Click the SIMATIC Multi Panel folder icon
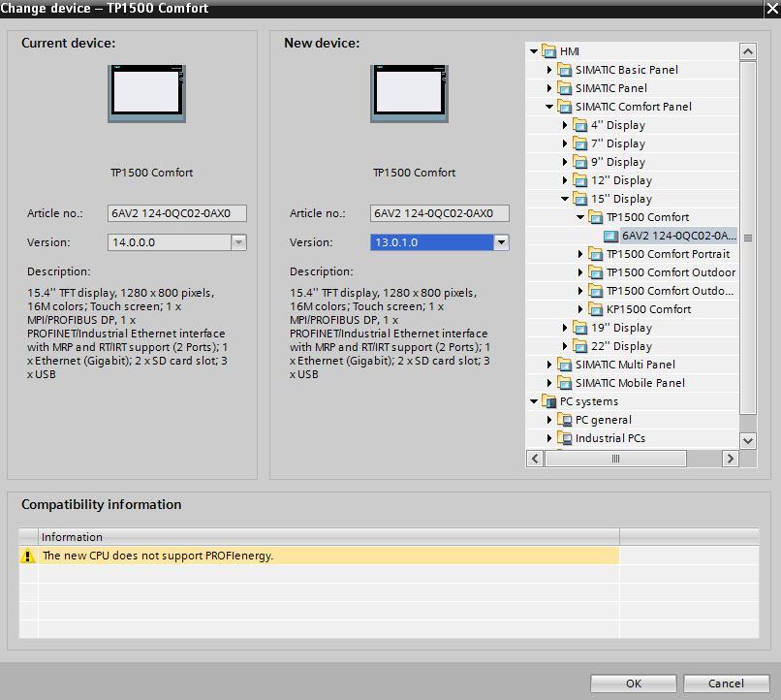781x700 pixels. click(x=564, y=365)
